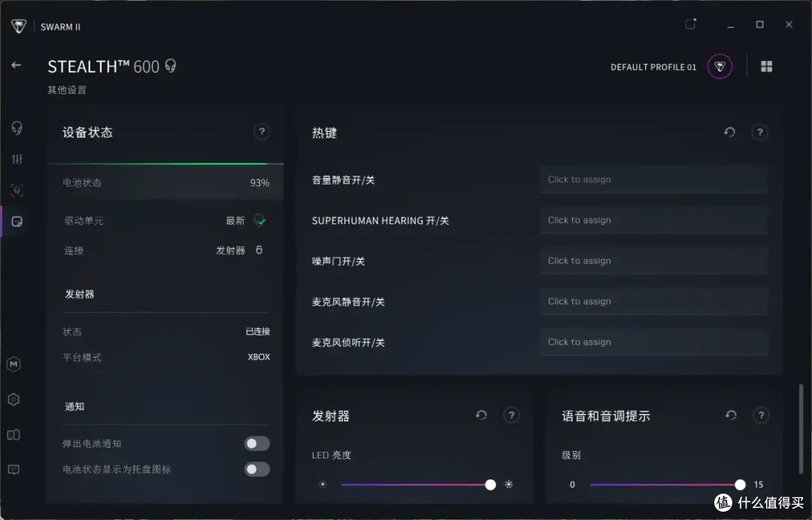Viewport: 812px width, 520px height.
Task: Open the feedback chat sidebar icon
Action: pos(14,470)
